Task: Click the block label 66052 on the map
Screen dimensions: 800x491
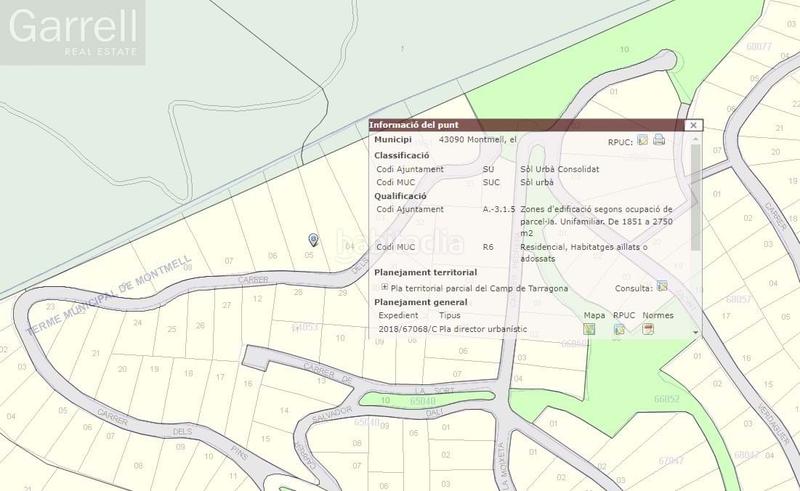Action: [x=667, y=398]
